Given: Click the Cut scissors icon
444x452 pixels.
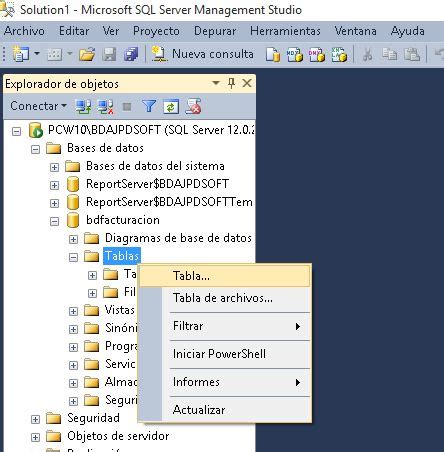Looking at the screenshot, I should tap(367, 54).
